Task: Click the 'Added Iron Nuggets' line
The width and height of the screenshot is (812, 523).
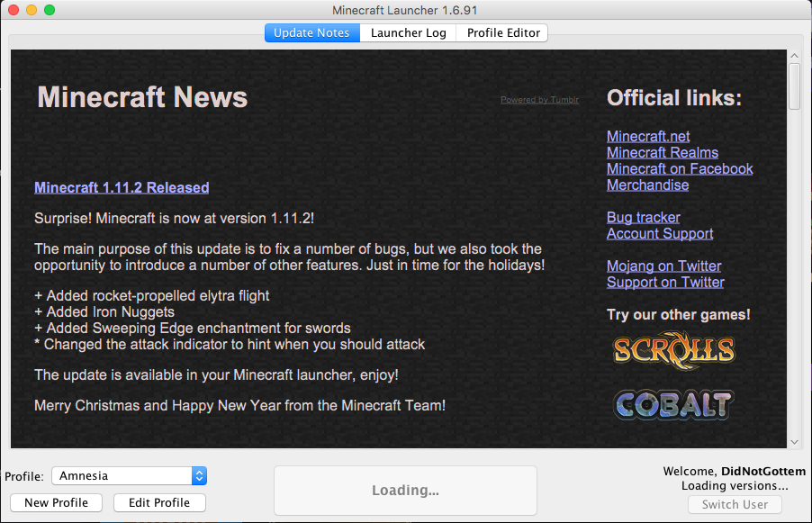Action: pos(104,311)
